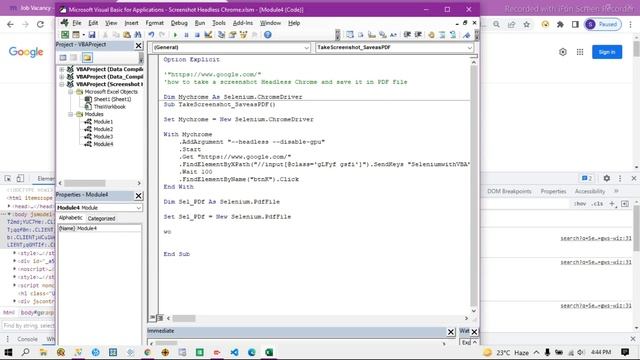Open Project Explorer toolbar icon

point(222,35)
